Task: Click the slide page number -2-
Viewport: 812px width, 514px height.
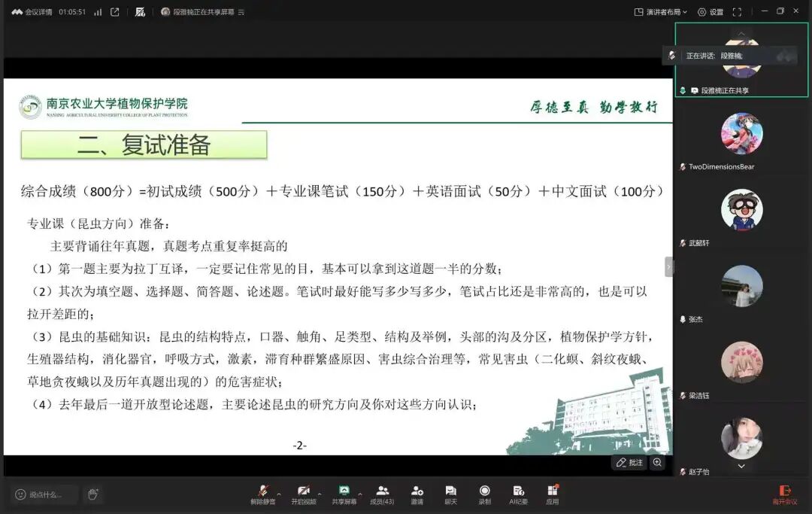Action: pos(300,445)
